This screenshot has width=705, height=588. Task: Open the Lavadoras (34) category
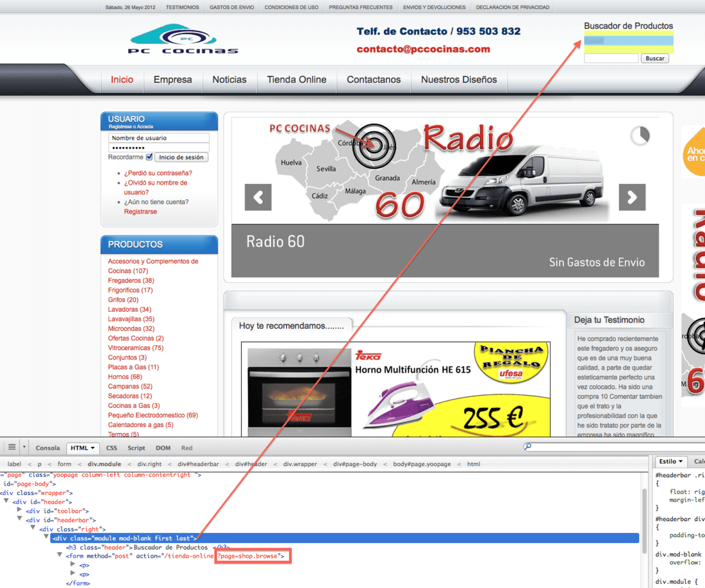(129, 310)
